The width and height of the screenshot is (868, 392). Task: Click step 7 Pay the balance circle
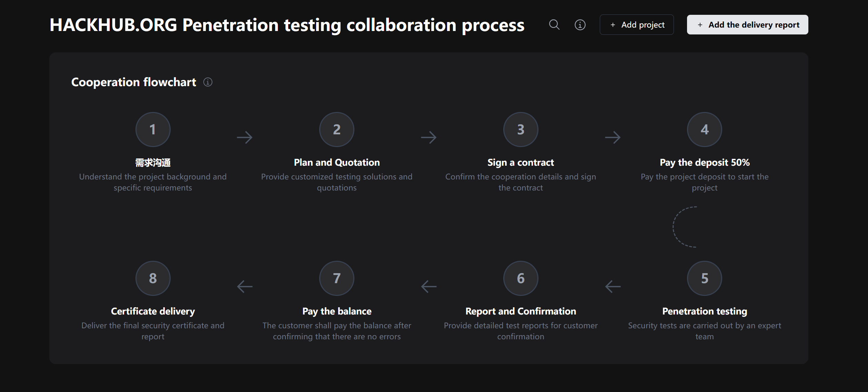[x=336, y=278]
